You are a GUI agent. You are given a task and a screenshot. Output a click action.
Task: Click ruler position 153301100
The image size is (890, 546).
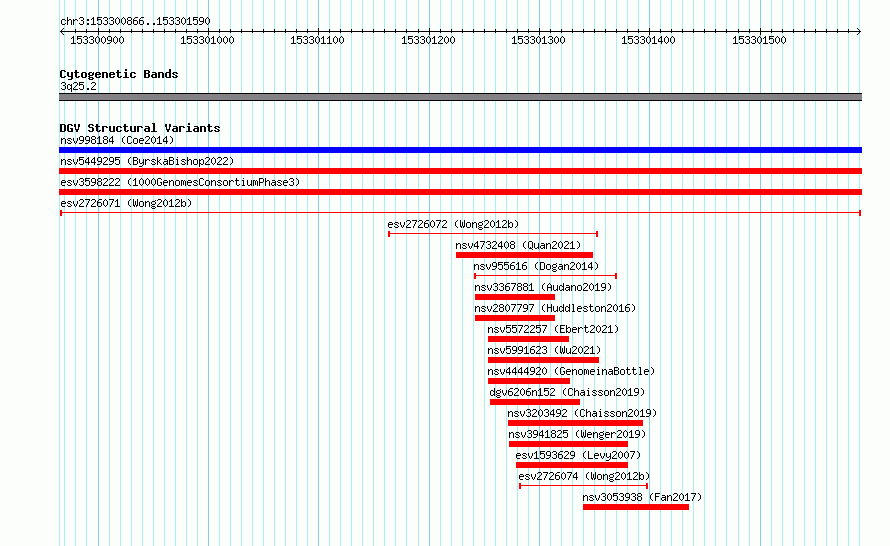click(x=317, y=40)
